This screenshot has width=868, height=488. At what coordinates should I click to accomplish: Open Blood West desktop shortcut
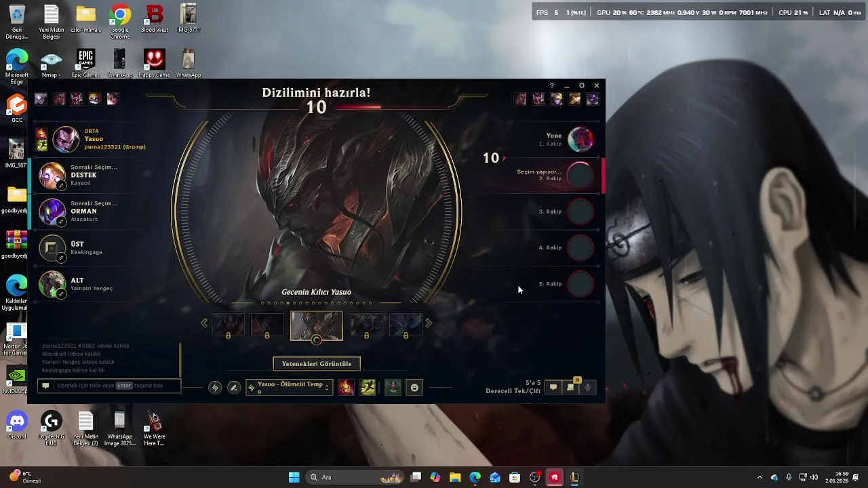(x=155, y=19)
